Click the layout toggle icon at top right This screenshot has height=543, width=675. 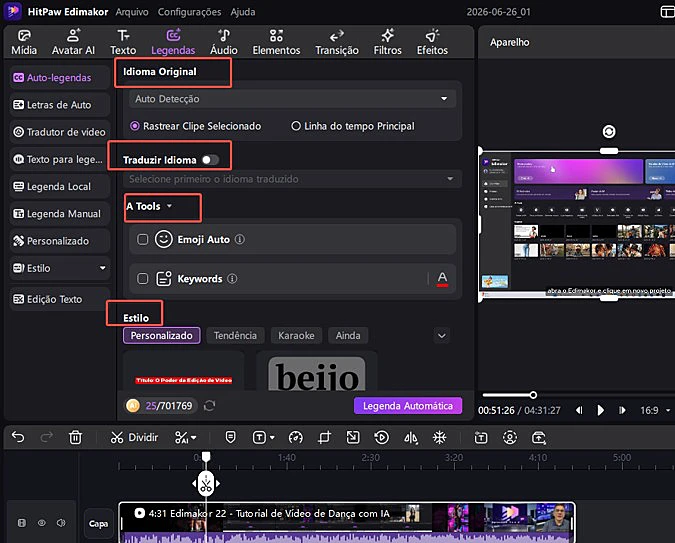[x=667, y=12]
